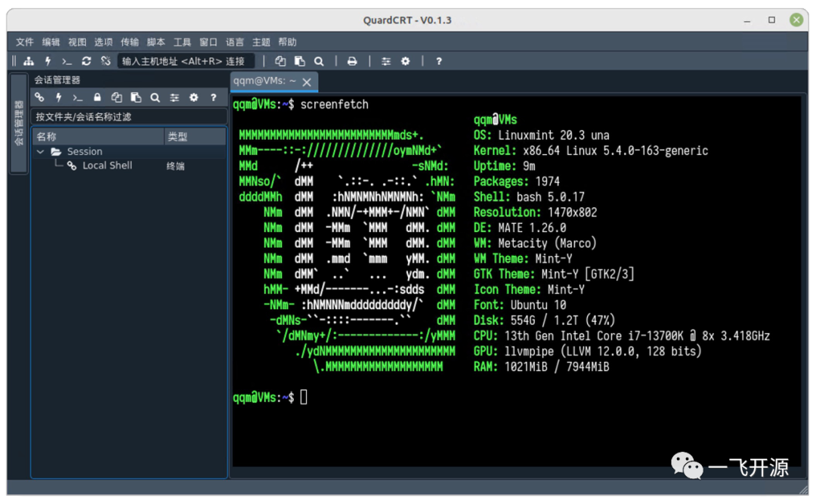Minimize the QuardCRT window
Image resolution: width=816 pixels, height=504 pixels.
pos(747,20)
